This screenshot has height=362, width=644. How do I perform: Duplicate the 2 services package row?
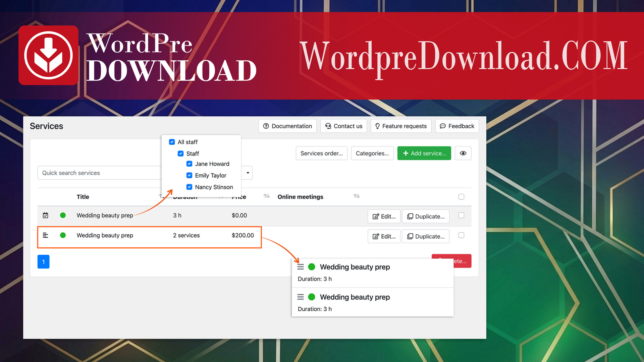tap(426, 236)
